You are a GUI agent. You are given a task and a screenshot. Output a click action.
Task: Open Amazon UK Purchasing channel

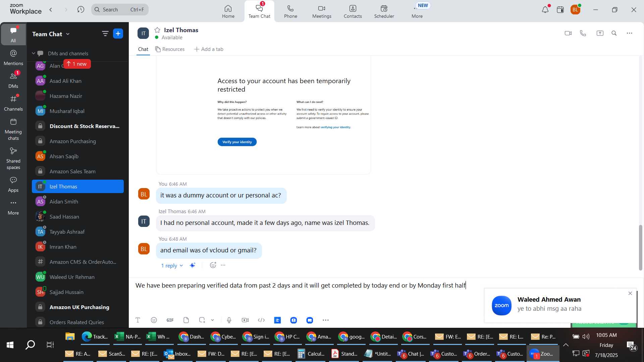point(78,307)
